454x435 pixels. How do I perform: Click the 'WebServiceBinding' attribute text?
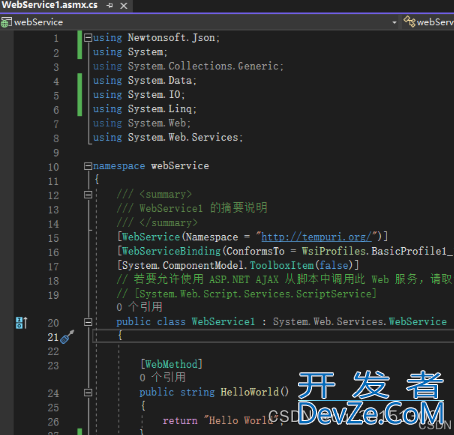(x=171, y=251)
